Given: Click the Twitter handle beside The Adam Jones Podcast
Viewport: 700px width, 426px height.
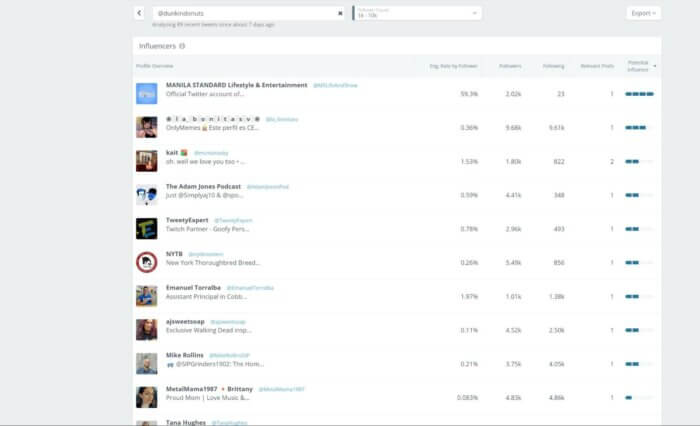Looking at the screenshot, I should coord(268,187).
